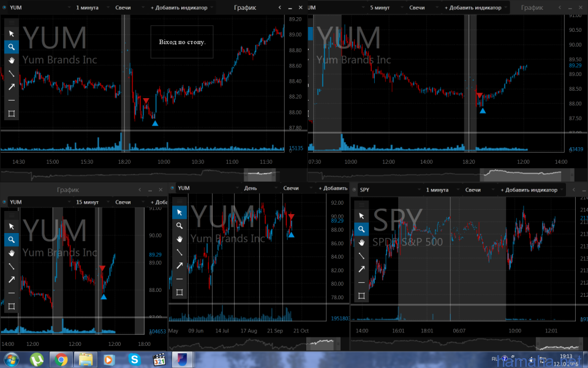Select the hand pan tool in 15-minute YUM chart
Viewport: 588px width, 368px height.
[11, 253]
